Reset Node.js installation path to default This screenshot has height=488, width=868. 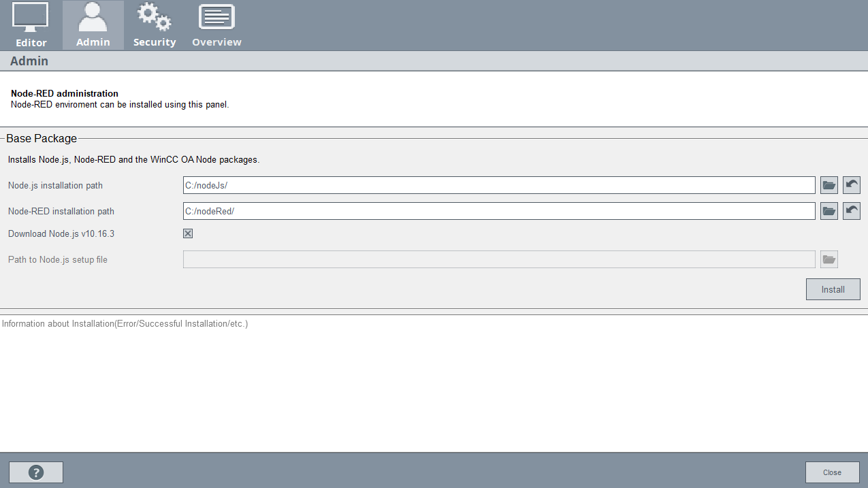click(852, 185)
